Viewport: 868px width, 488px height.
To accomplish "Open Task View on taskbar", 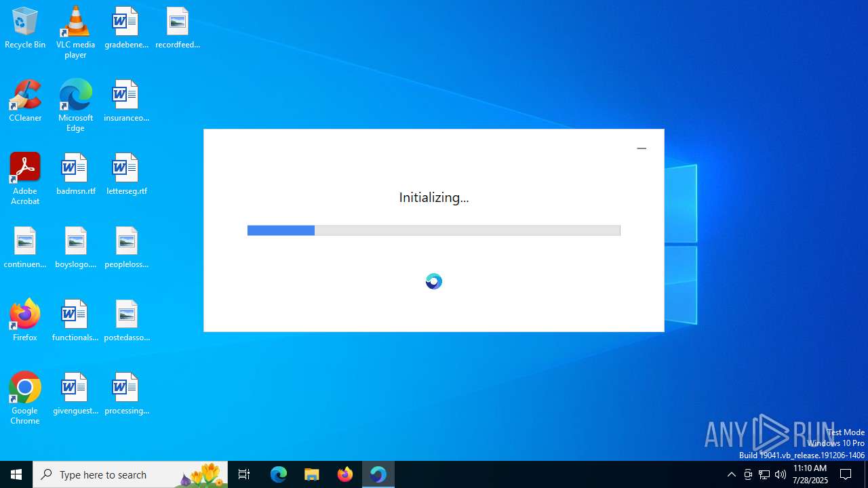I will point(244,474).
